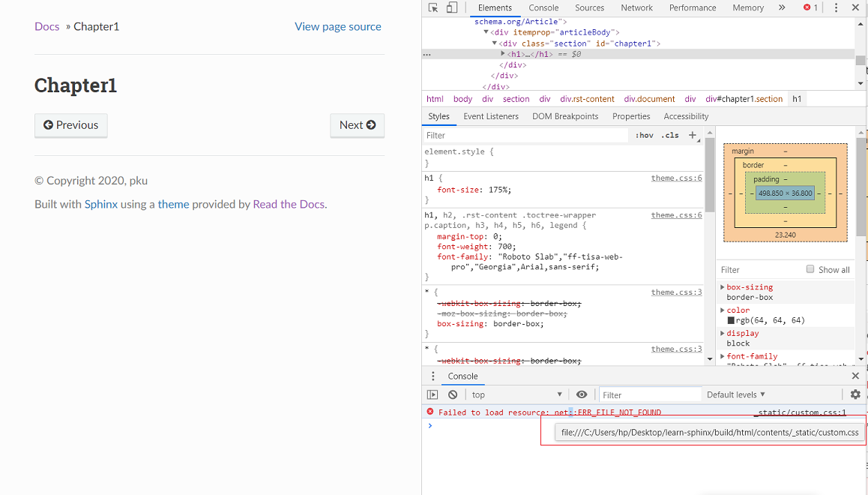This screenshot has width=868, height=495.
Task: Toggle the .cls classes editor button
Action: pos(671,136)
